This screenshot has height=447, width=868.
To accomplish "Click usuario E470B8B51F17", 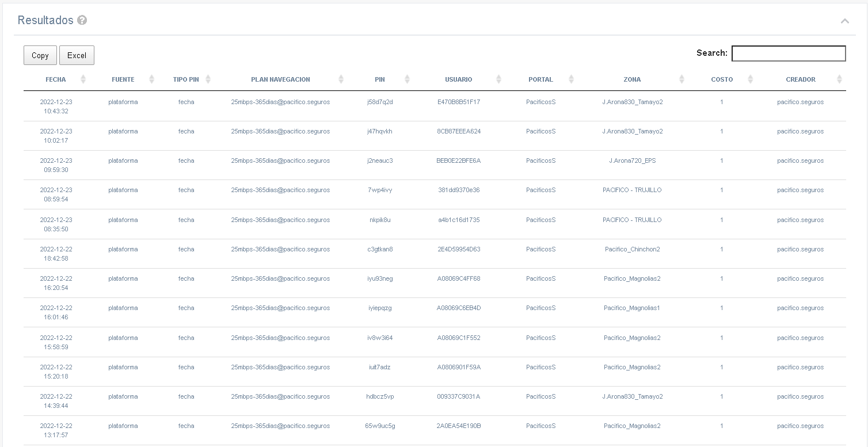I will tap(459, 102).
